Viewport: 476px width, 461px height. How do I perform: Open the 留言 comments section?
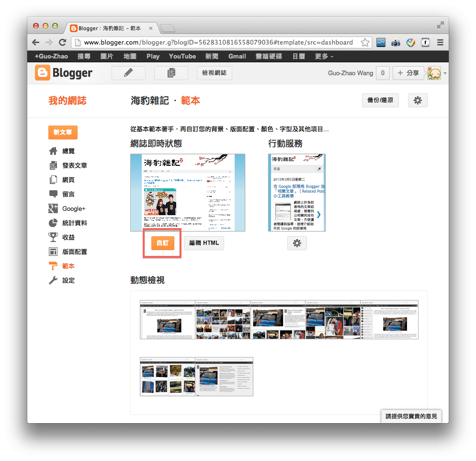coord(68,194)
